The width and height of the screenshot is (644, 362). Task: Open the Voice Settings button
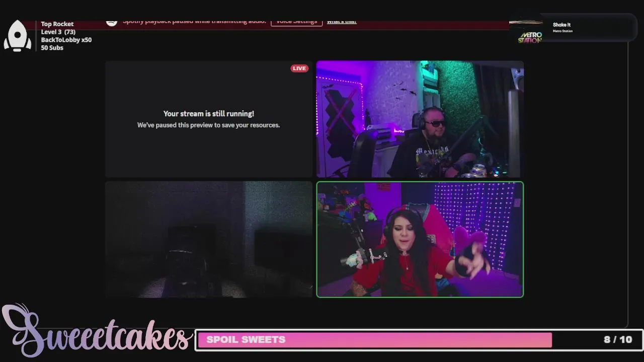(296, 22)
